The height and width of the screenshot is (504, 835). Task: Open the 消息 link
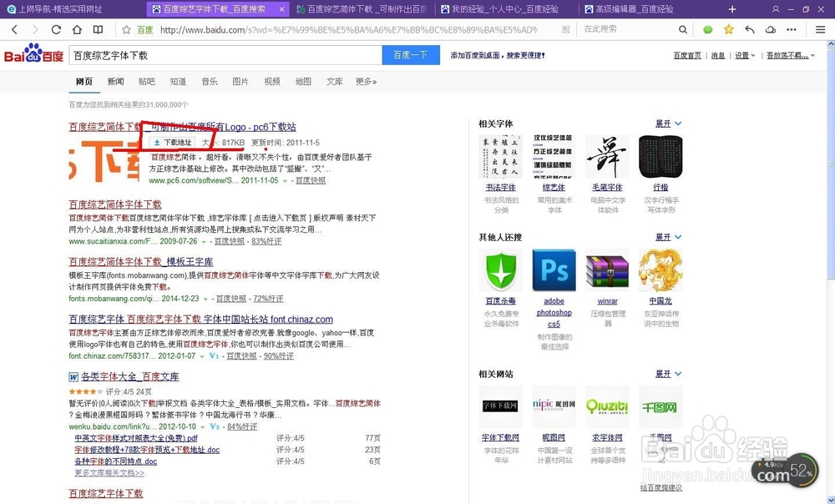click(718, 55)
